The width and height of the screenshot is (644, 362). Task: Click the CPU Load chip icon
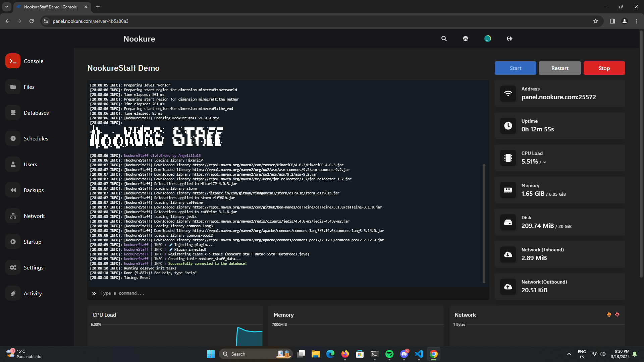(x=508, y=158)
